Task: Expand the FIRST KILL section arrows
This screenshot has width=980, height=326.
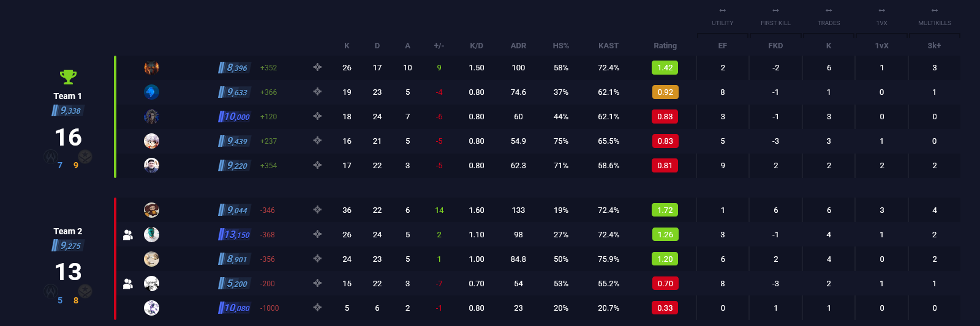Action: [x=775, y=10]
